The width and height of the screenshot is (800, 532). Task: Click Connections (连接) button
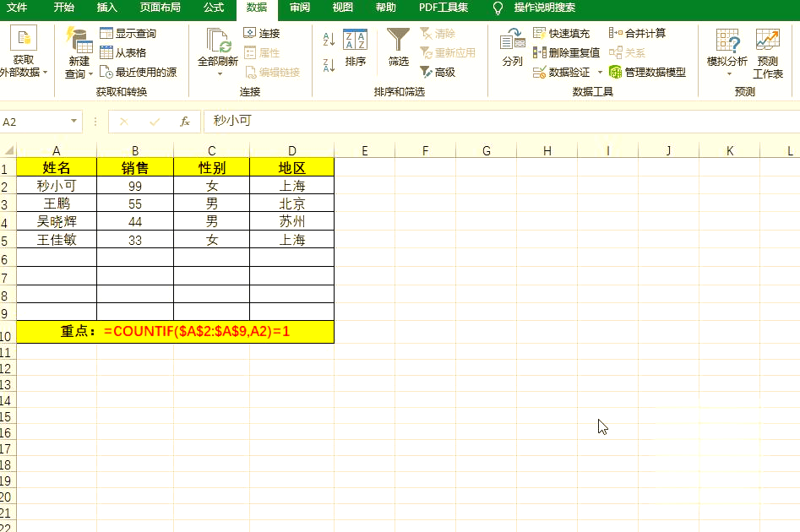[x=262, y=34]
